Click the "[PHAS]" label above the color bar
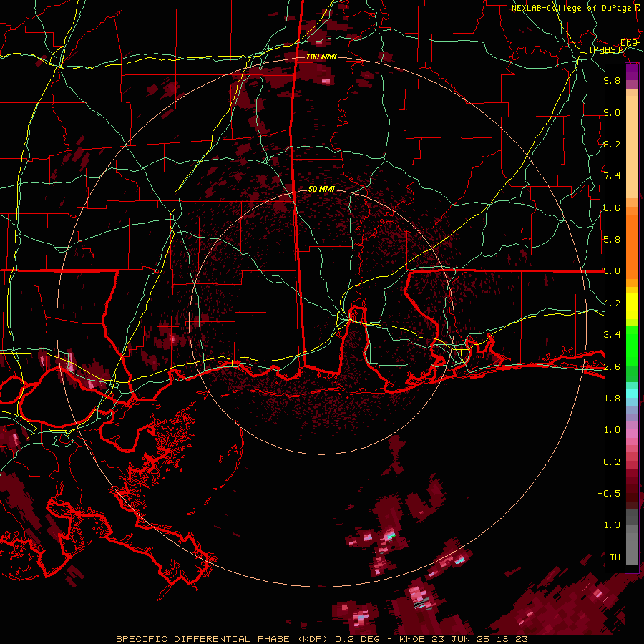644x644 pixels. (x=605, y=49)
